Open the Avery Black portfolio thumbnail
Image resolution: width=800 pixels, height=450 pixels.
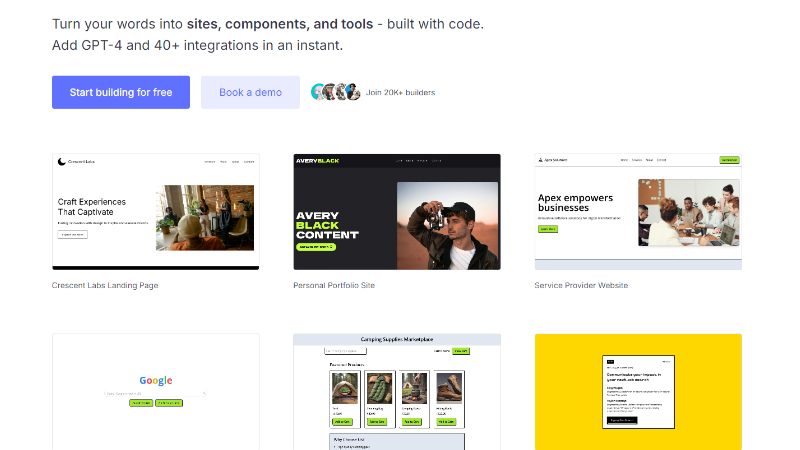397,212
